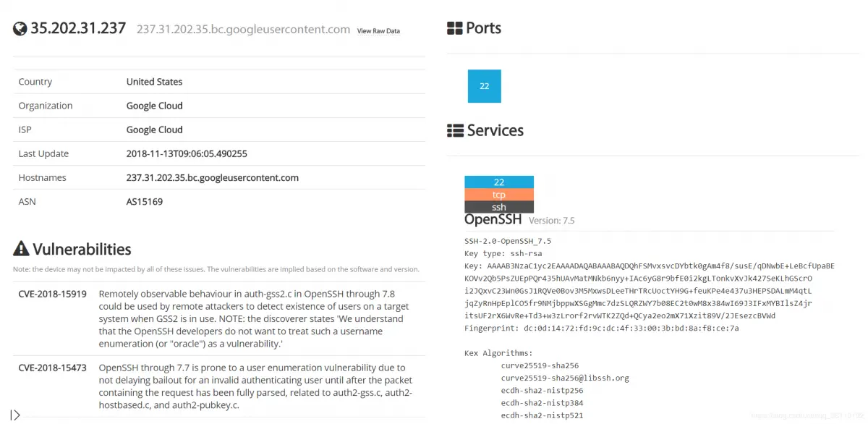Image resolution: width=868 pixels, height=424 pixels.
Task: Click the OpenSSH service title
Action: pos(493,220)
